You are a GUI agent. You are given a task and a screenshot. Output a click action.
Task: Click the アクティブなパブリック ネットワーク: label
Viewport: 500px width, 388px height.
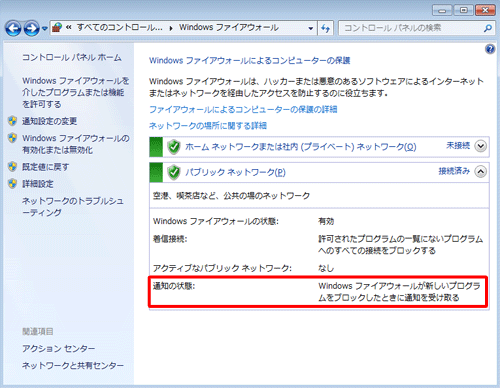click(222, 268)
